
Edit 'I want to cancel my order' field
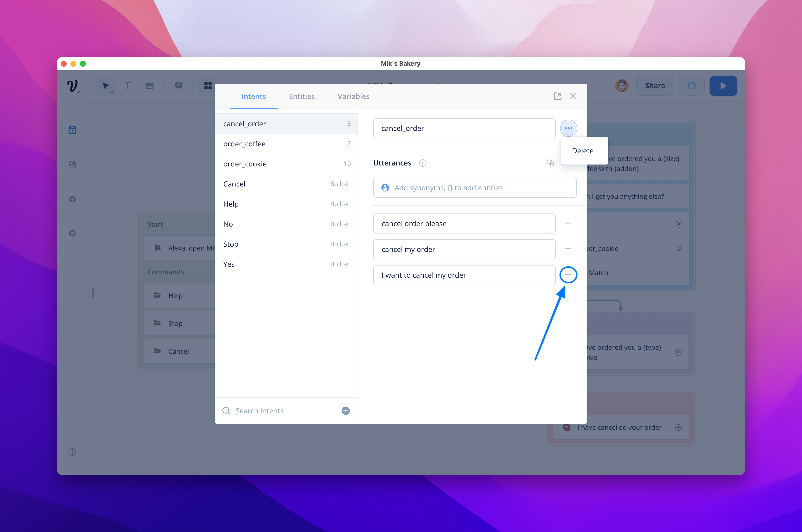click(x=464, y=275)
